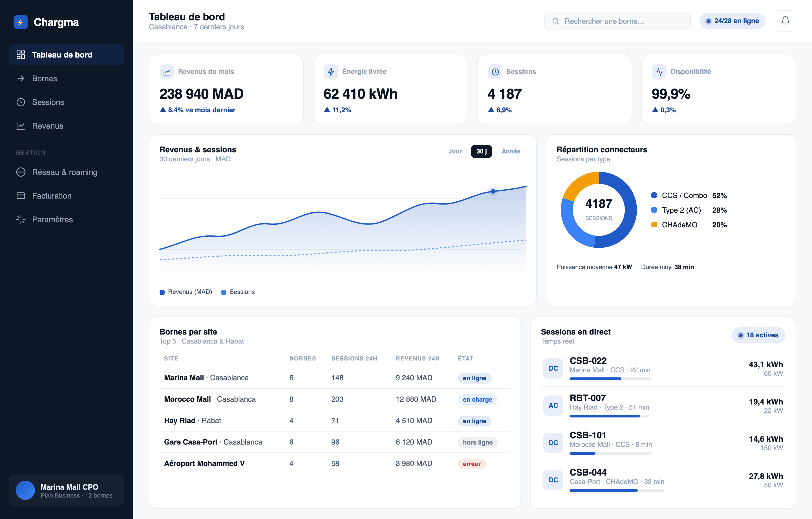Click the erreur status for Aéroport Mohammed V
This screenshot has height=519, width=812.
point(472,464)
